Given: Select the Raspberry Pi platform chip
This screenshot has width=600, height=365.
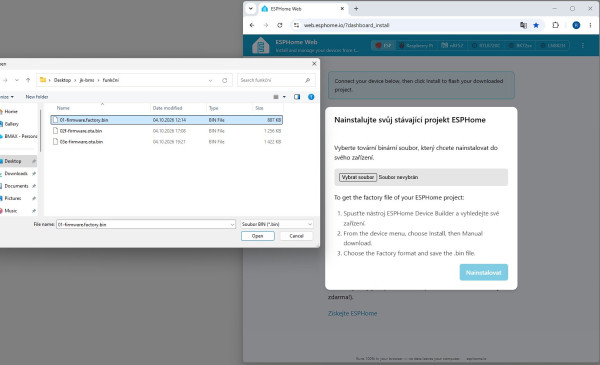Looking at the screenshot, I should 416,46.
